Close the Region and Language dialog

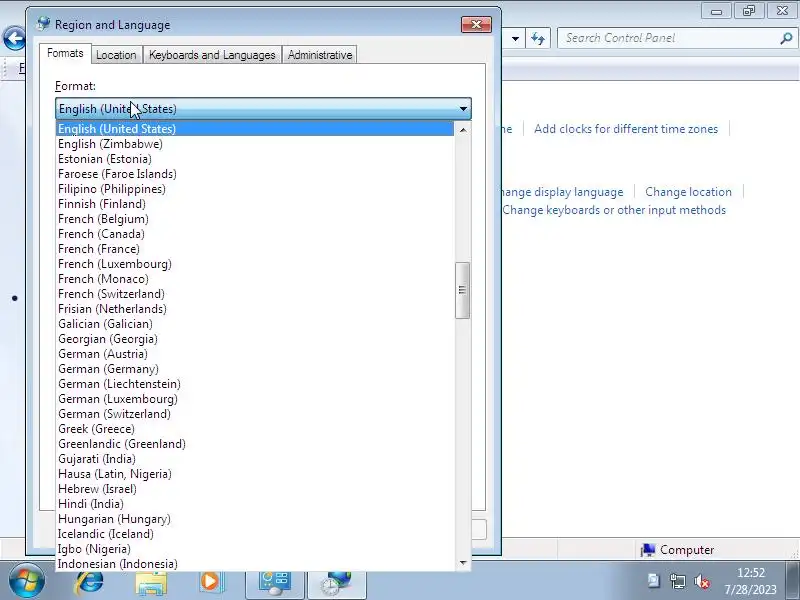[476, 24]
